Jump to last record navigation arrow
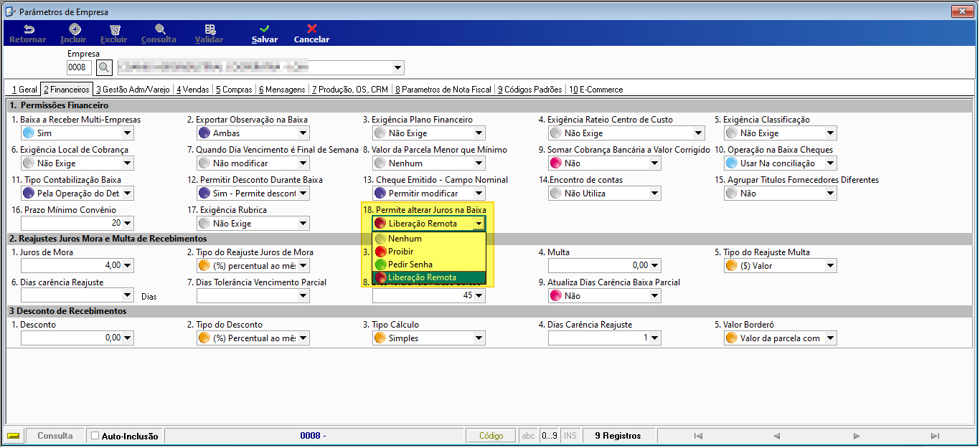Viewport: 980px width, 448px height. pyautogui.click(x=935, y=436)
